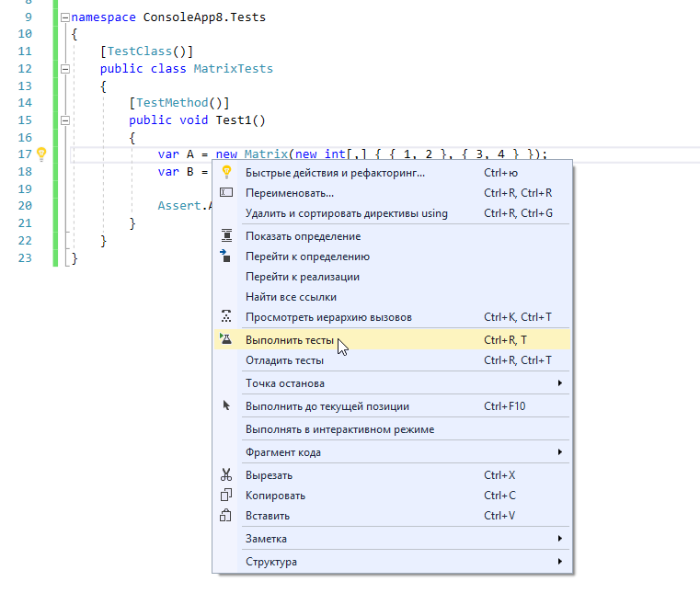Screen dimensions: 700x593
Task: Click the copy icon in context menu
Action: tap(226, 495)
